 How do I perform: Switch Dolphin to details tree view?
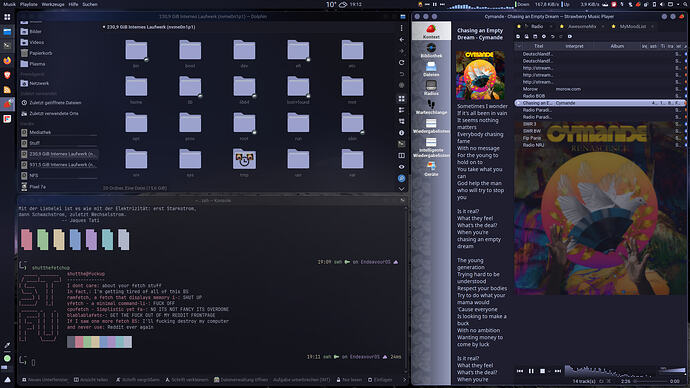(401, 121)
